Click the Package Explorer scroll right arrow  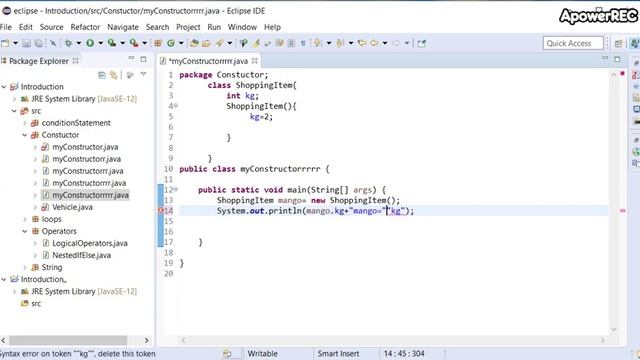(x=147, y=340)
